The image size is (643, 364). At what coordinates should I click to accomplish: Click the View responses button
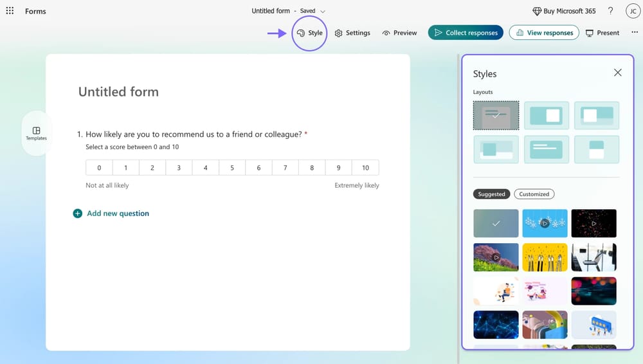(x=544, y=33)
